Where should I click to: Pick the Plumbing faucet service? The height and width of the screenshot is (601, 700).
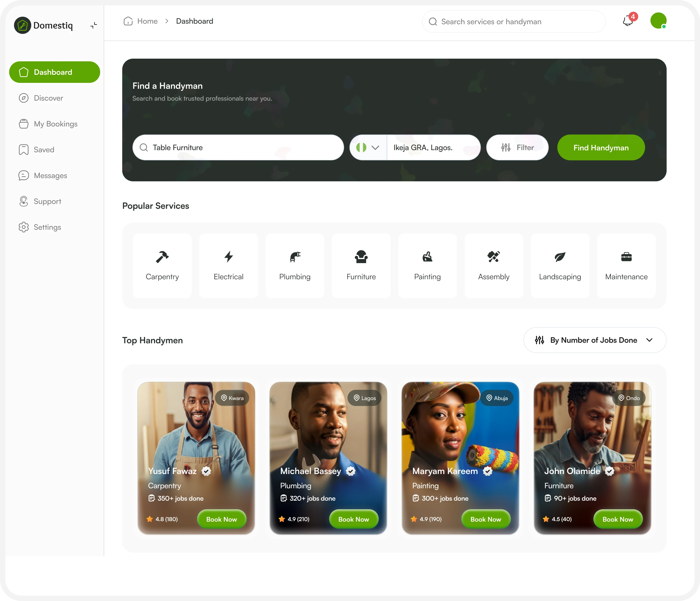click(x=295, y=266)
